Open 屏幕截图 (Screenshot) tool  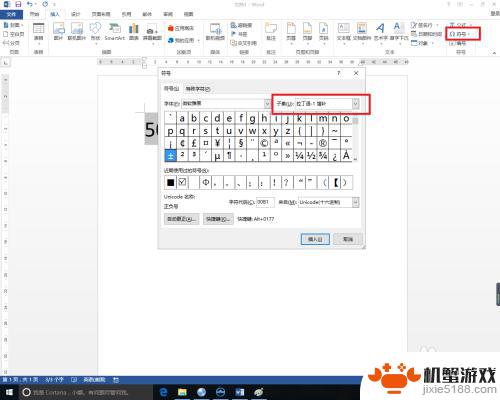coord(152,33)
